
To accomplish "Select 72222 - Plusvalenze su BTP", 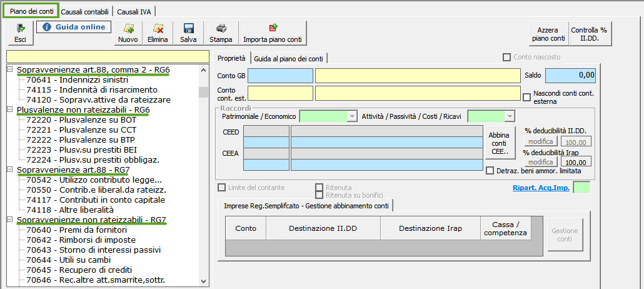I will (x=81, y=139).
